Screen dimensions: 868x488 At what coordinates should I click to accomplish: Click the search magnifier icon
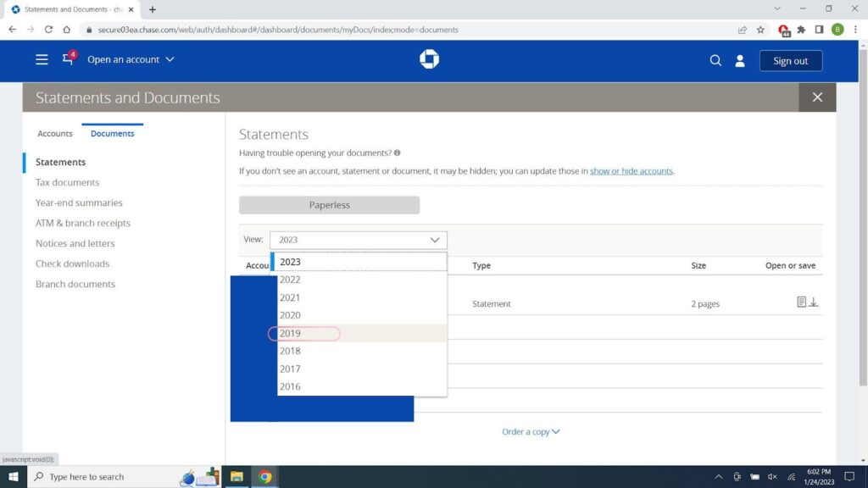(715, 61)
